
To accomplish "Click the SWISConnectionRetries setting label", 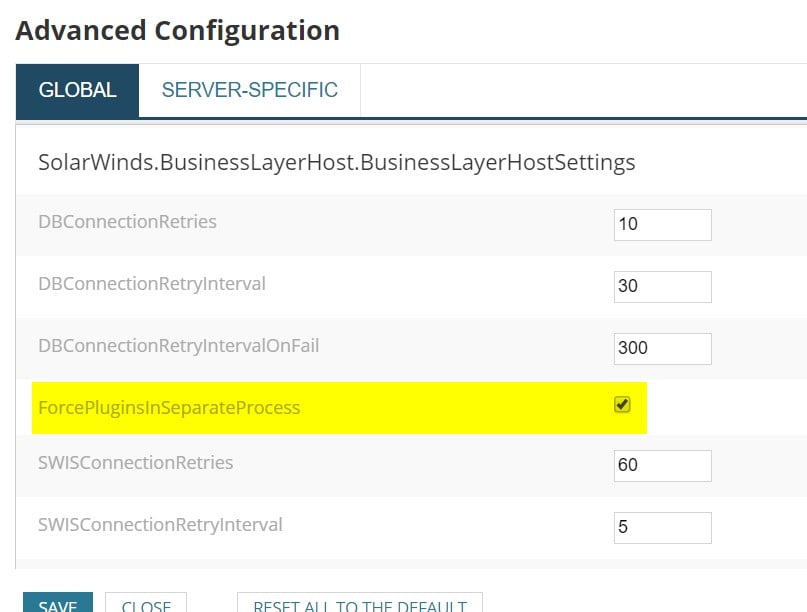I will pyautogui.click(x=135, y=462).
